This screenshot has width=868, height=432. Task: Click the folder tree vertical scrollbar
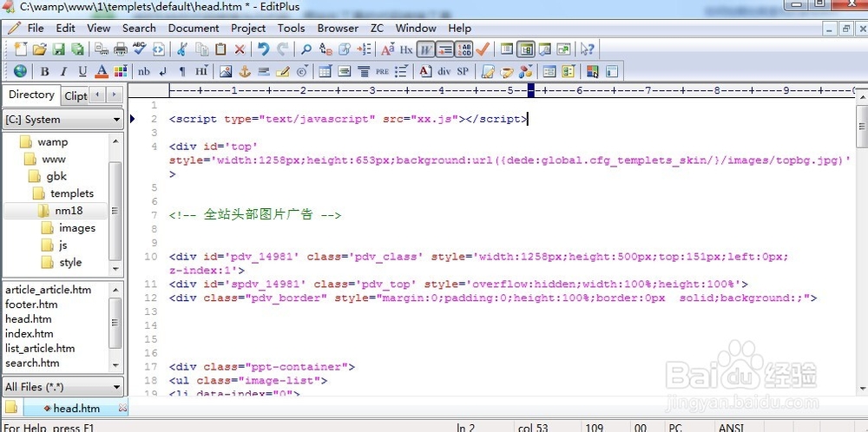[x=115, y=212]
